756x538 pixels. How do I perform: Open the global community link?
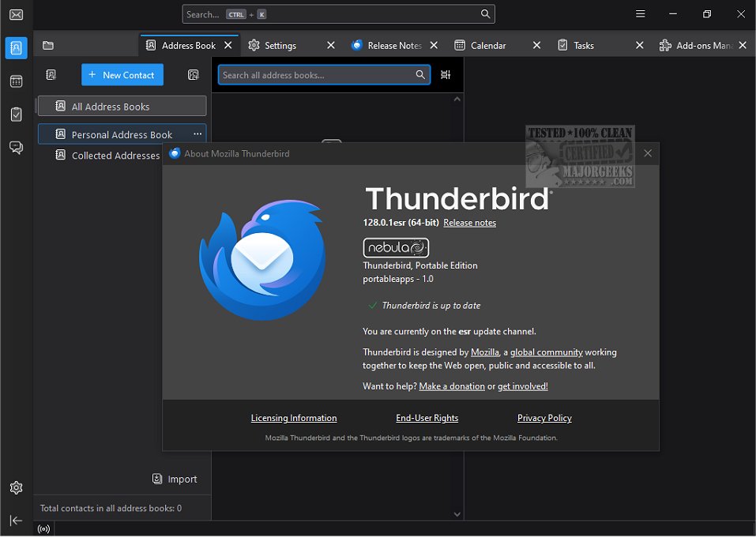click(x=547, y=352)
